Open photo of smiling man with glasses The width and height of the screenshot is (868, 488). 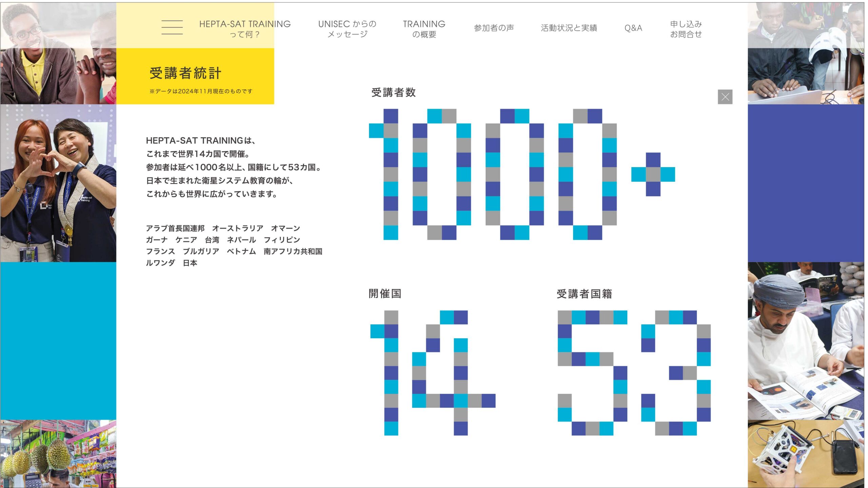(58, 53)
